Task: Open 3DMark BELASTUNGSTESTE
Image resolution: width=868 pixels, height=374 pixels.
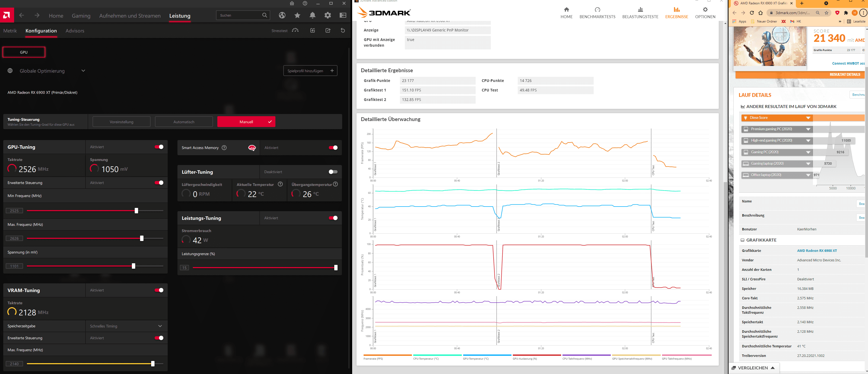Action: pos(640,13)
